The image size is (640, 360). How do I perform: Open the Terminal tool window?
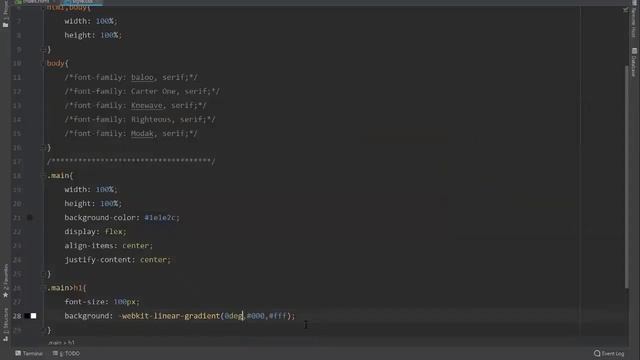[x=29, y=353]
